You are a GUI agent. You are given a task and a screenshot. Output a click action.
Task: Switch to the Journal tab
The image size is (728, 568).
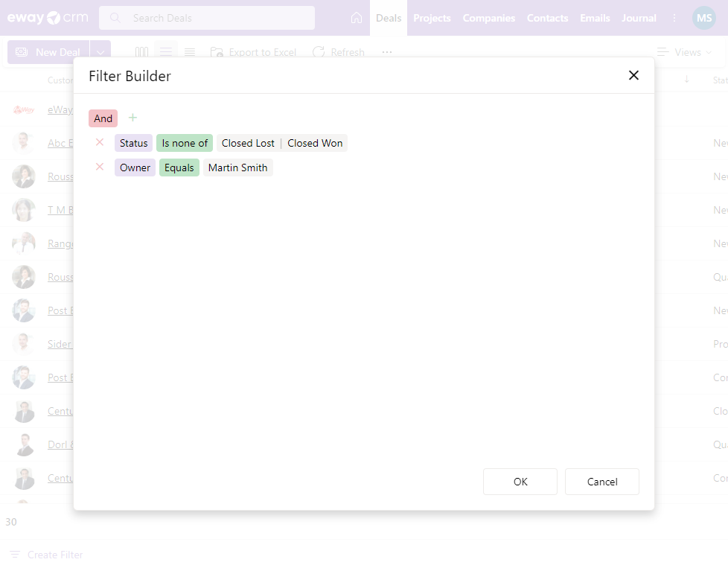pos(639,18)
